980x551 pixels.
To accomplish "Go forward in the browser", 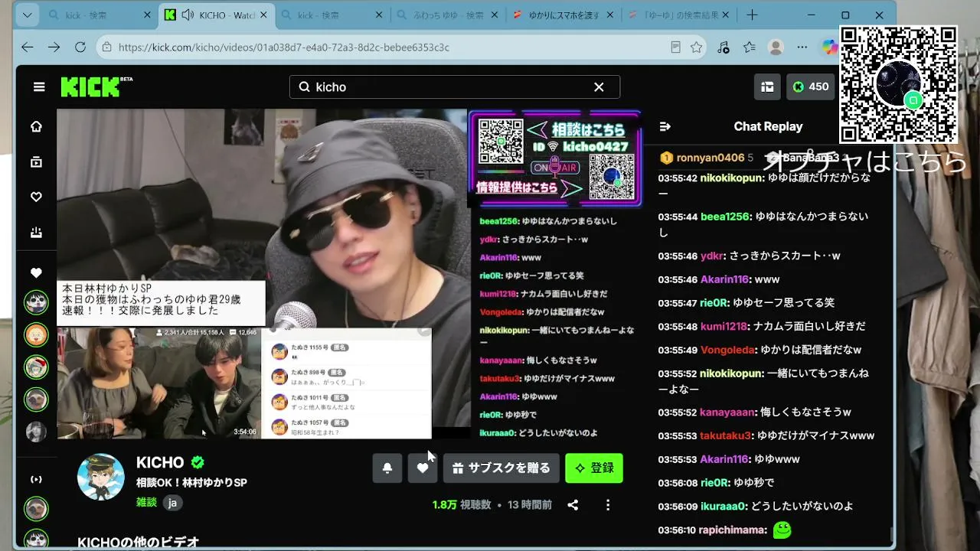I will tap(54, 47).
